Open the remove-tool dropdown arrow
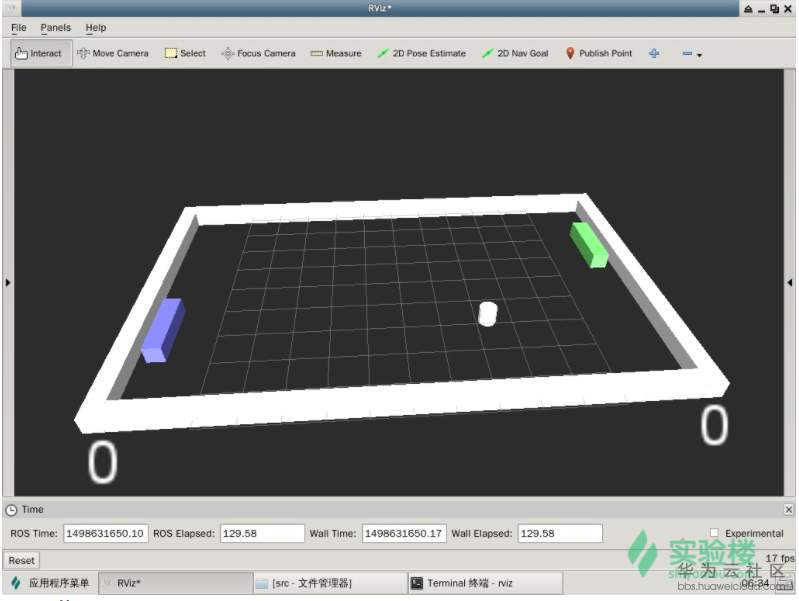 point(699,55)
